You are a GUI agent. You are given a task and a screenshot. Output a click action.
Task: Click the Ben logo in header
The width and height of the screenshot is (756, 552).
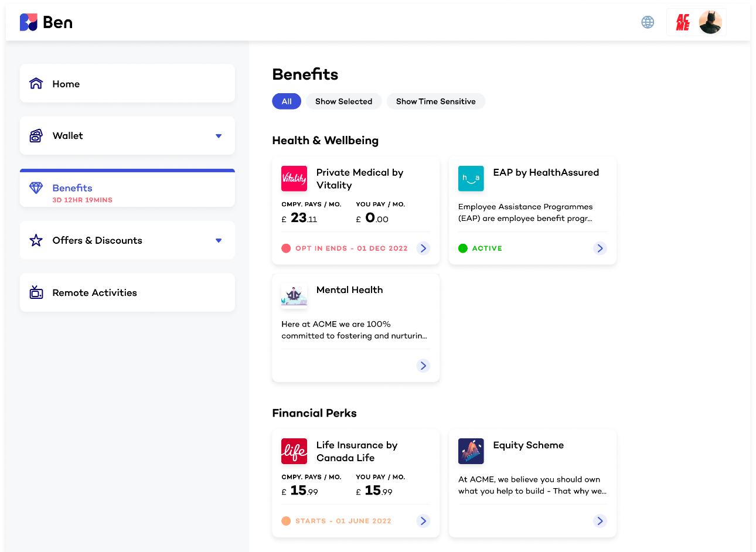coord(46,22)
